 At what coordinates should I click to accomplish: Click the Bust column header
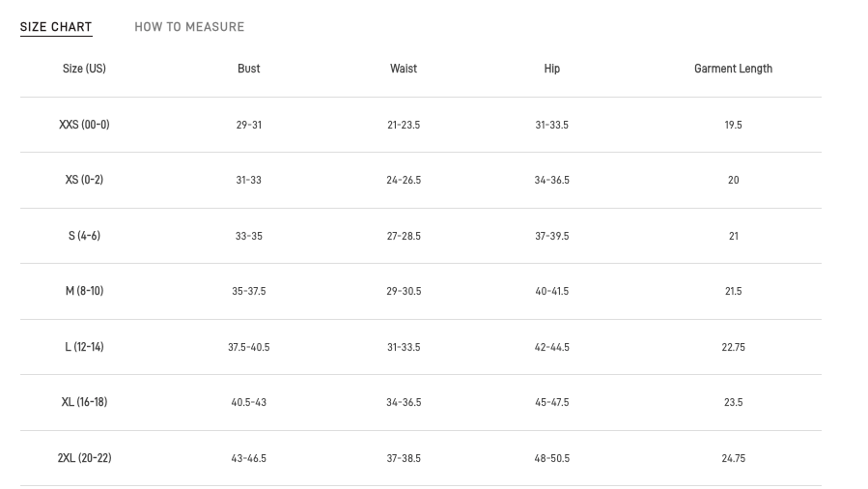pos(249,69)
